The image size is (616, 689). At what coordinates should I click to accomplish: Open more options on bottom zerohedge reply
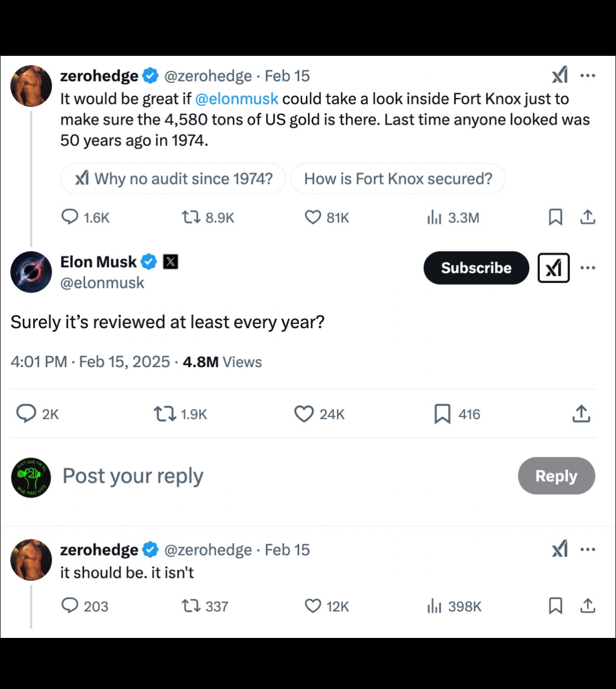tap(588, 550)
